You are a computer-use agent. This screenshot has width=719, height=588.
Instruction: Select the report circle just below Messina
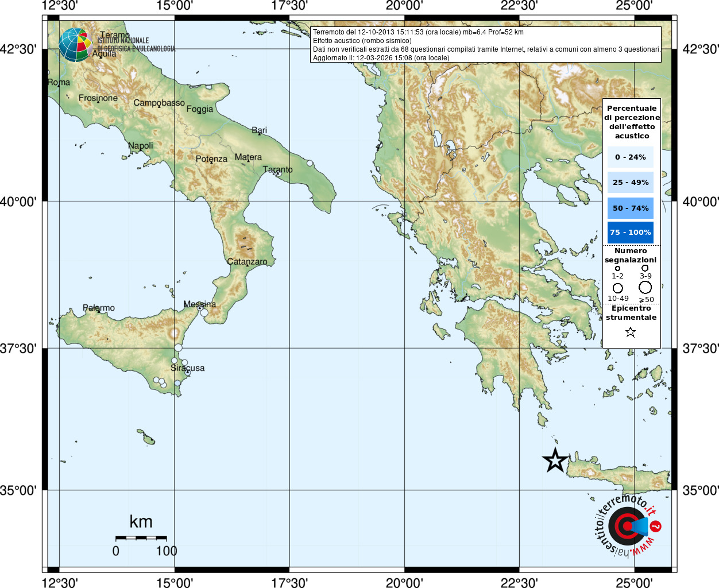(204, 312)
